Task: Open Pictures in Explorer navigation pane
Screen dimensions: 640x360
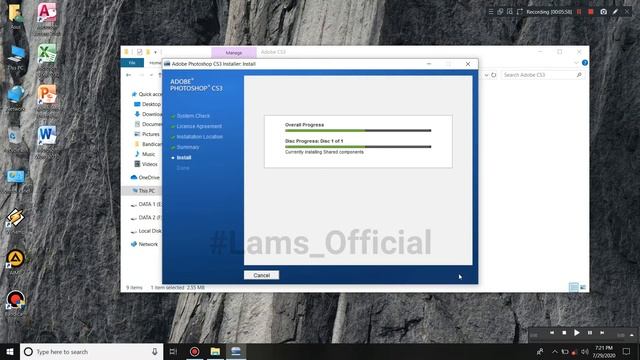Action: click(x=147, y=134)
